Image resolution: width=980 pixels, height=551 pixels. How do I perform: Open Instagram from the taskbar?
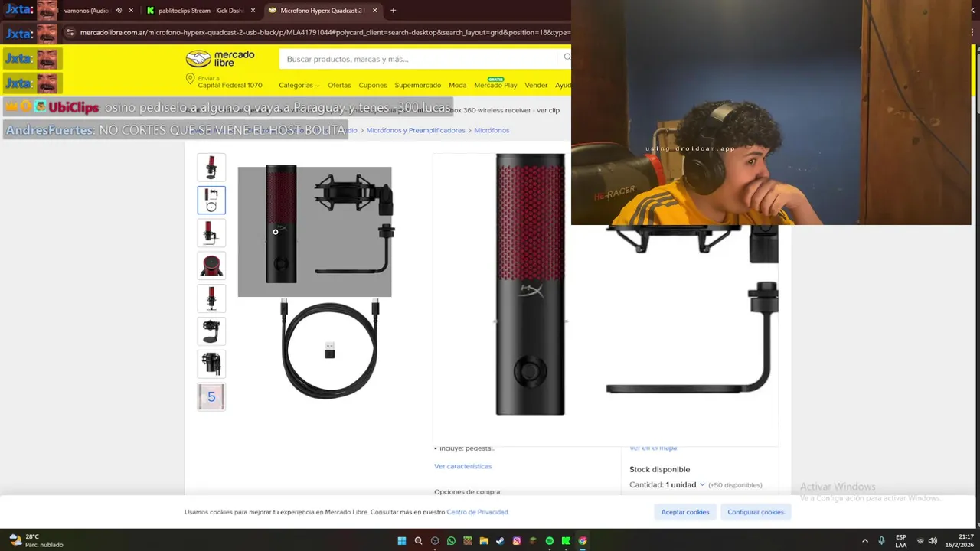517,541
